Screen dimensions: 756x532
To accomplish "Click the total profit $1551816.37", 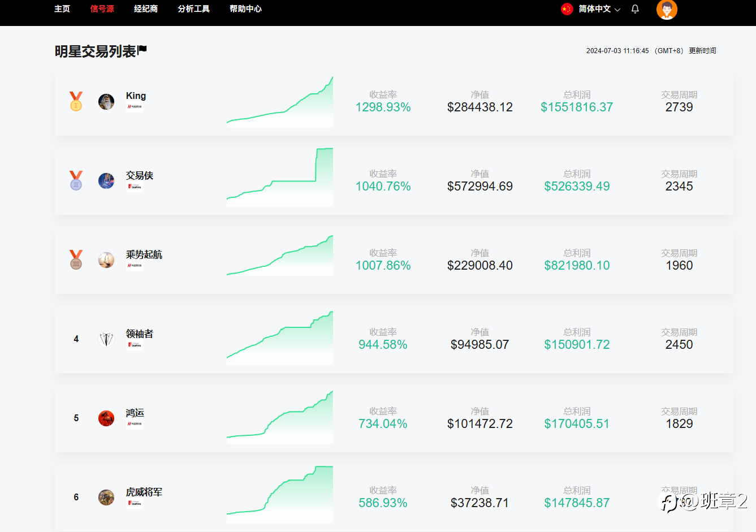I will 577,107.
